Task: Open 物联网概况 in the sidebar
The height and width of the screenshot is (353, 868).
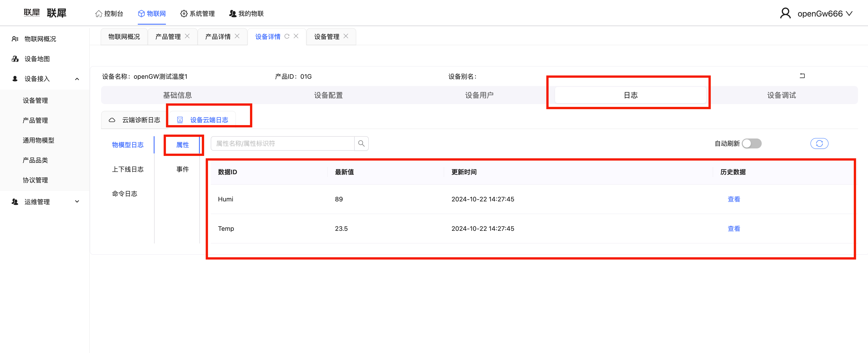Action: (x=40, y=39)
